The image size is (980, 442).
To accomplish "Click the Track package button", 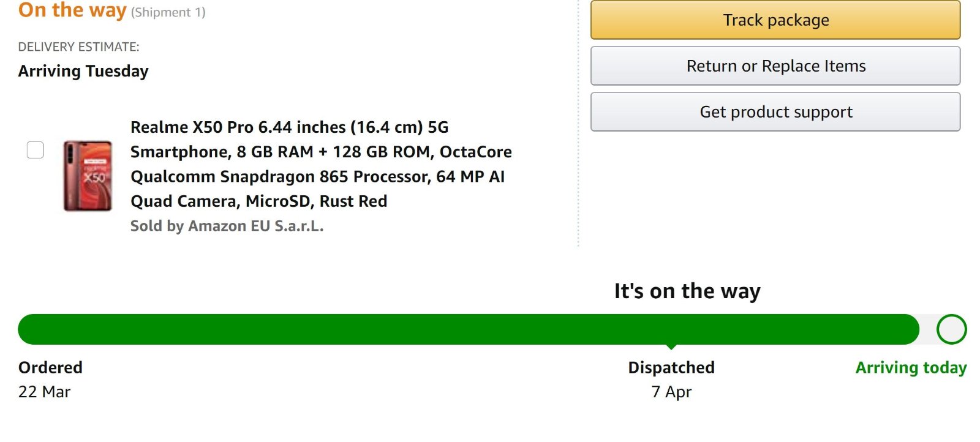I will point(775,20).
